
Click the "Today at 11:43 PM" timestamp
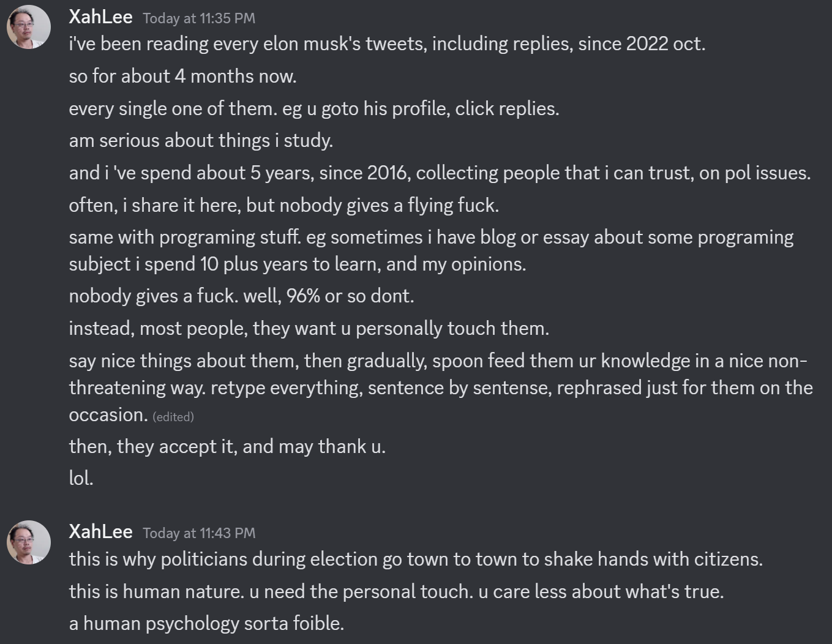tap(199, 533)
